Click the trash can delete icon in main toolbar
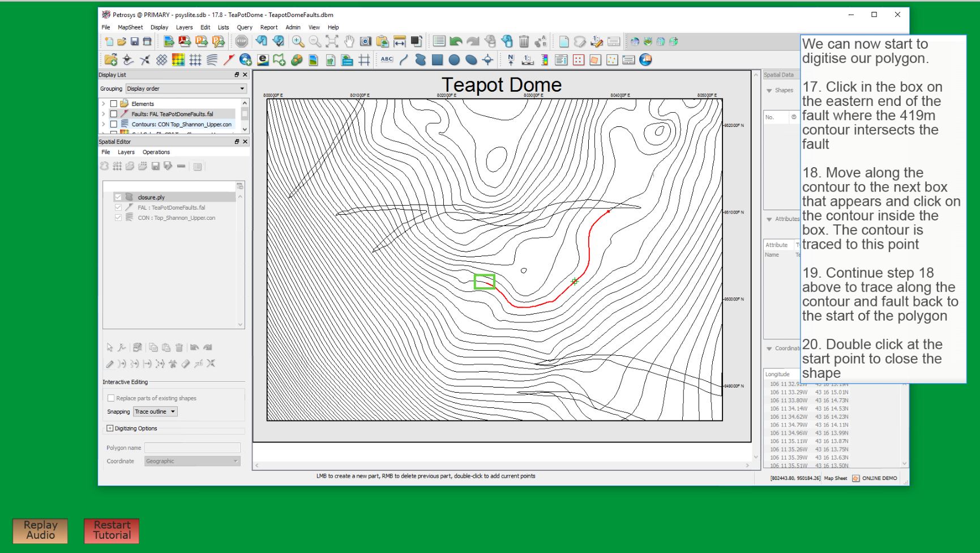The width and height of the screenshot is (980, 553). [524, 41]
